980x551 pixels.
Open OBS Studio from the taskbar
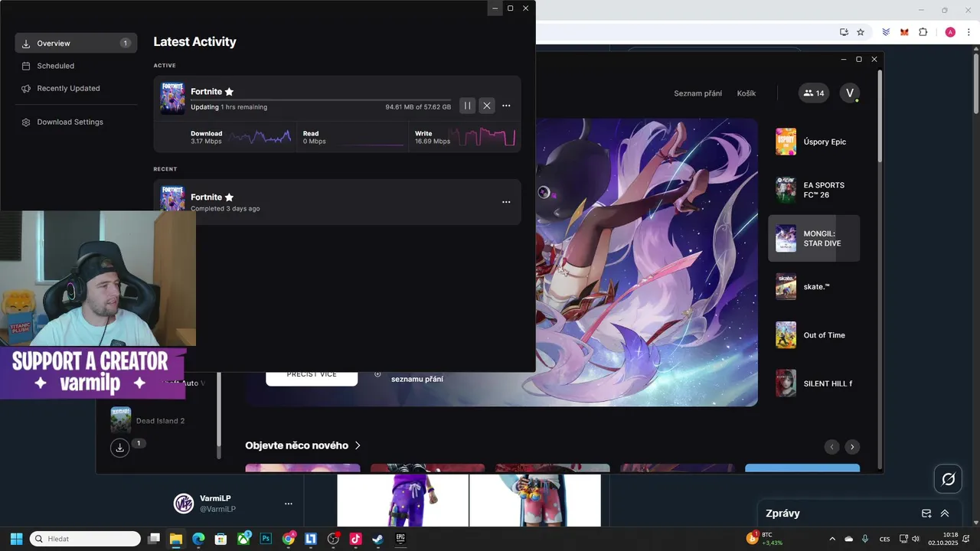(333, 539)
